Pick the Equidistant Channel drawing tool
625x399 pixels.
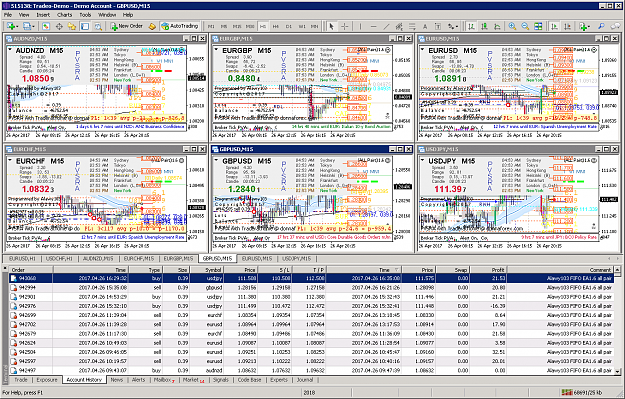pyautogui.click(x=399, y=26)
